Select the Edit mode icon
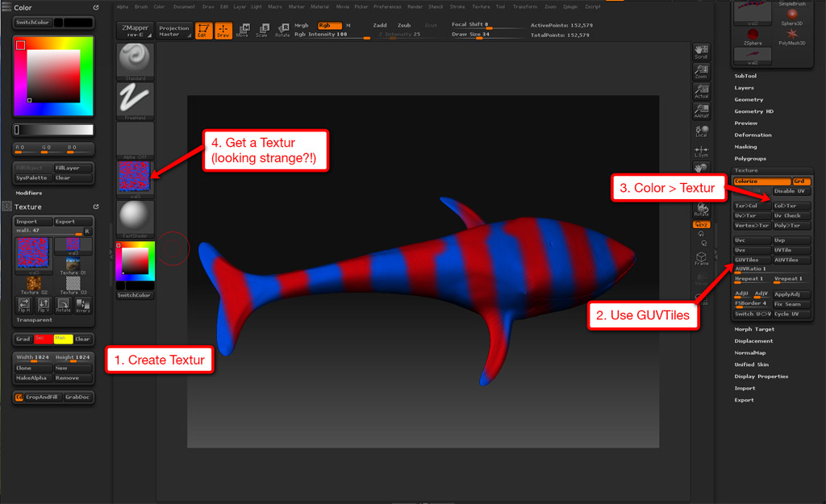The image size is (826, 504). 204,31
